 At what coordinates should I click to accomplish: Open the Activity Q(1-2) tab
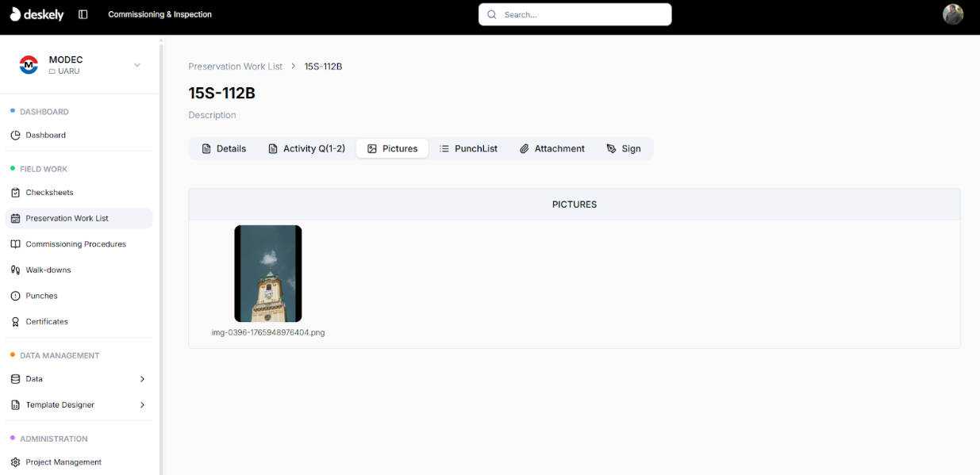pyautogui.click(x=306, y=149)
